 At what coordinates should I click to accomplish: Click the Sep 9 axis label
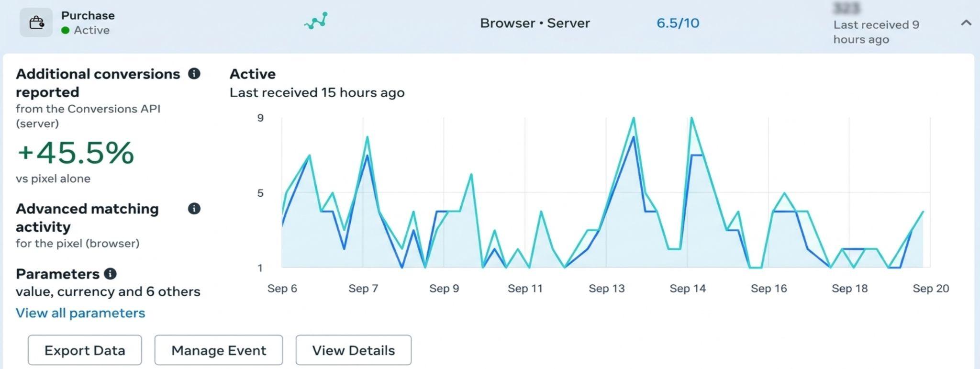coord(444,289)
